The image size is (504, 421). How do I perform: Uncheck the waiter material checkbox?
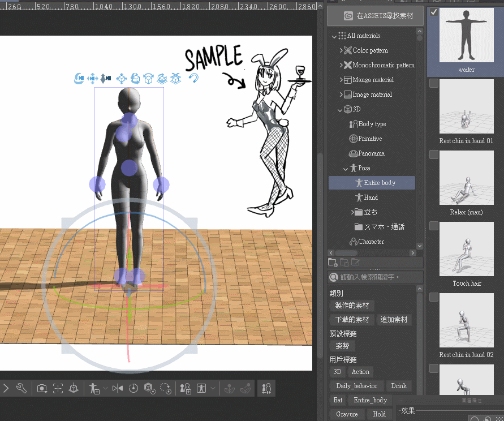[434, 12]
